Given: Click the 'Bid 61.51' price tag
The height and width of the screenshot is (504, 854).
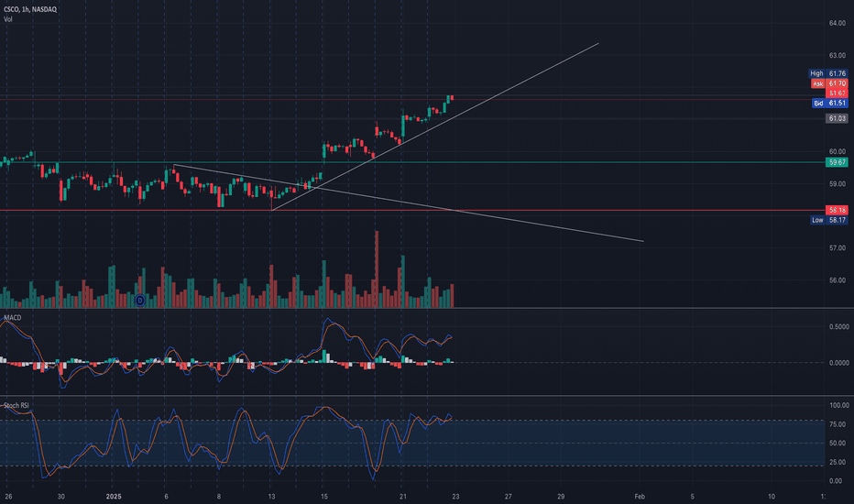Looking at the screenshot, I should 829,103.
